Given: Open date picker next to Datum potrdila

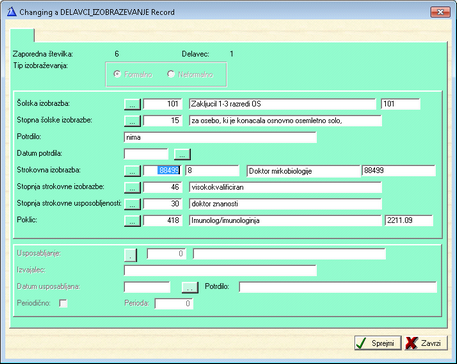Looking at the screenshot, I should click(x=182, y=154).
